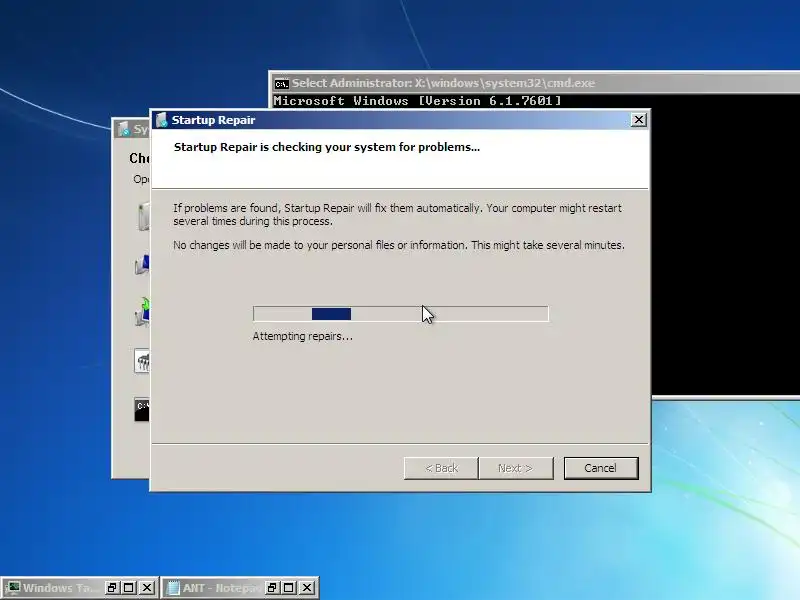Click the Windows Task Manager minimized window icon
The image size is (800, 600).
click(x=13, y=588)
